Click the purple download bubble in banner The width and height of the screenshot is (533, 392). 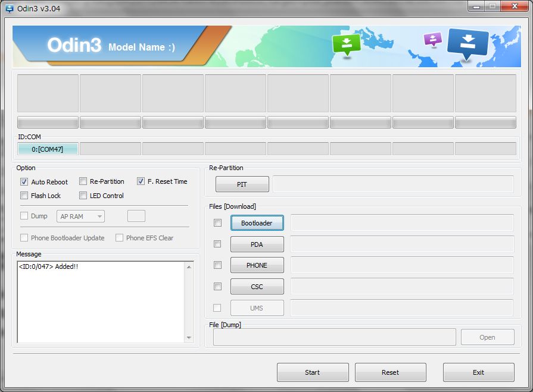[x=433, y=39]
